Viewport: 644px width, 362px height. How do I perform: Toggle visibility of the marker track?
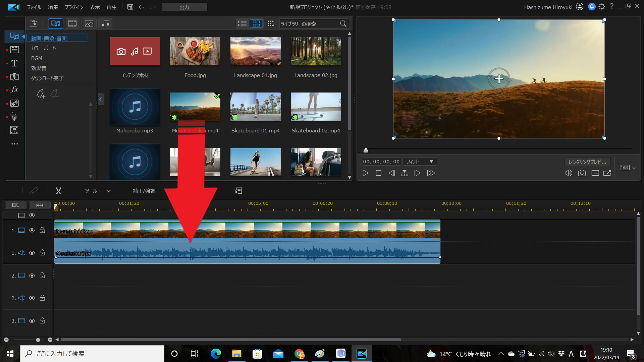click(32, 215)
